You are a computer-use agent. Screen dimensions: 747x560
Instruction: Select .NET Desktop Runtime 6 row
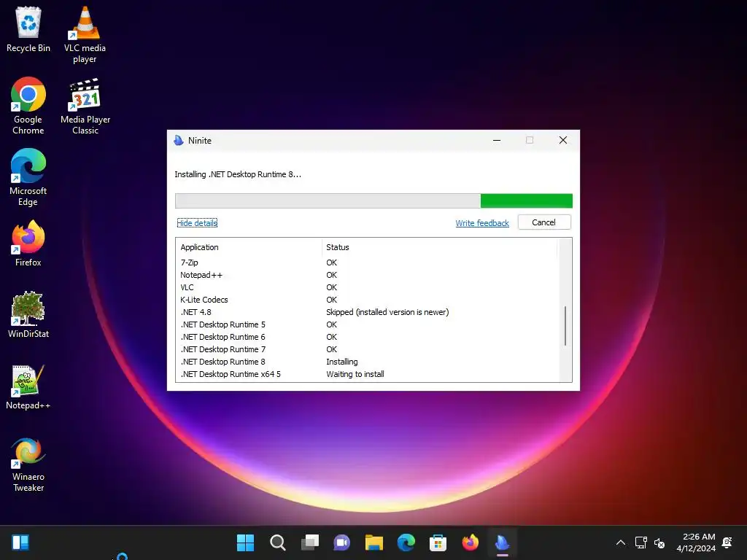(x=367, y=337)
